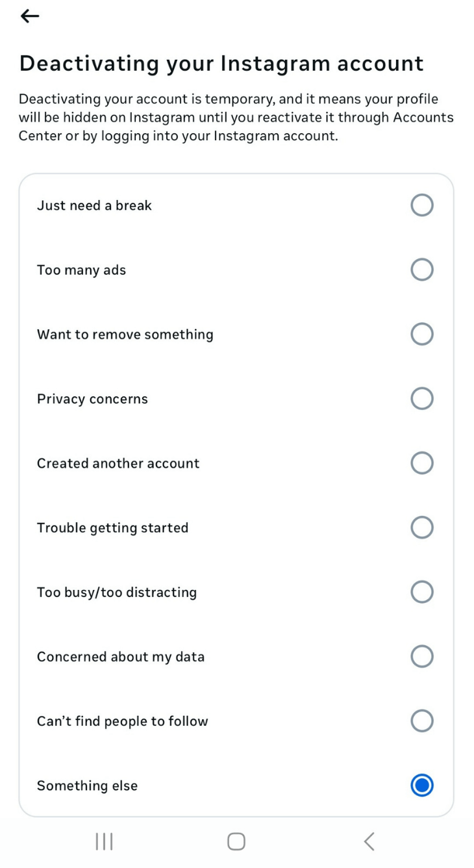Tap the back arrow at top

[x=30, y=16]
